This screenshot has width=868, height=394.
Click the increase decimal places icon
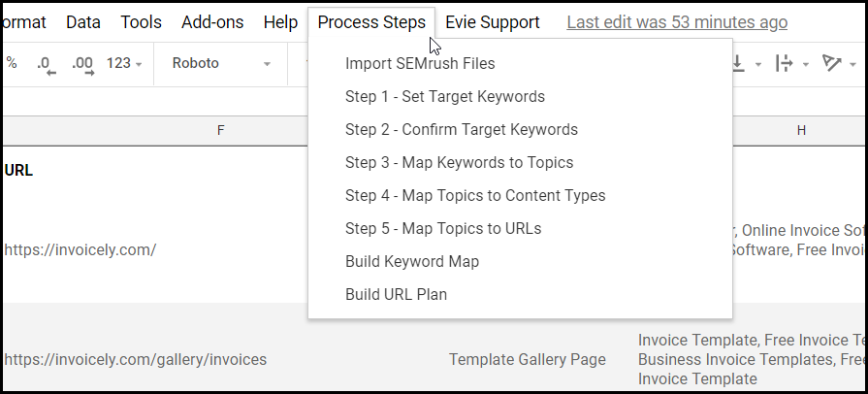point(82,64)
